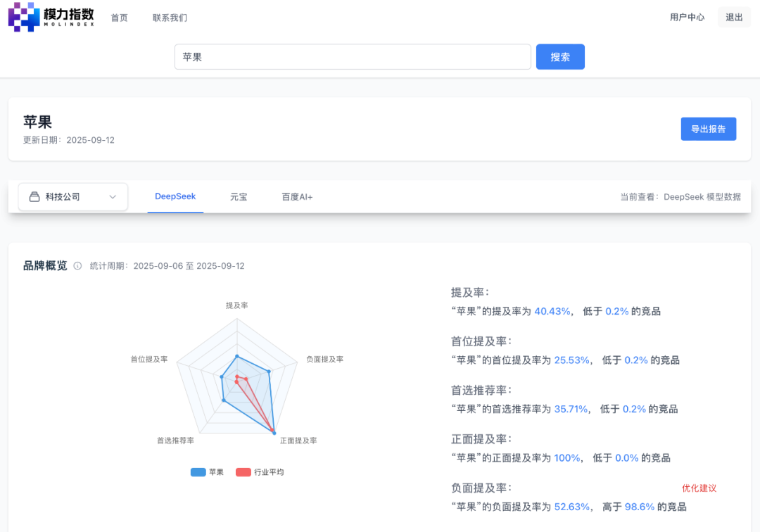Open the 联系我们 menu item
This screenshot has width=760, height=532.
click(170, 18)
